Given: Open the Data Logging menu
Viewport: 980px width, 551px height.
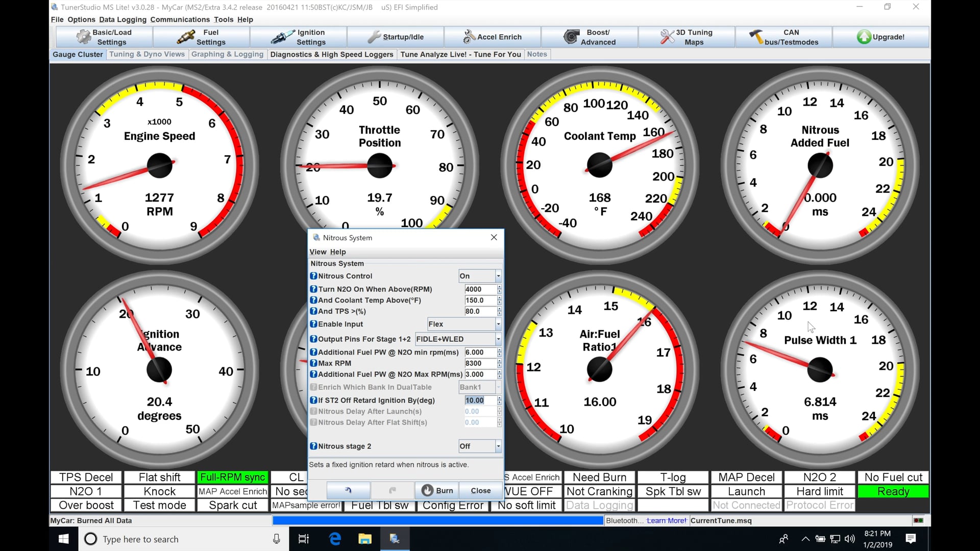Looking at the screenshot, I should [122, 19].
